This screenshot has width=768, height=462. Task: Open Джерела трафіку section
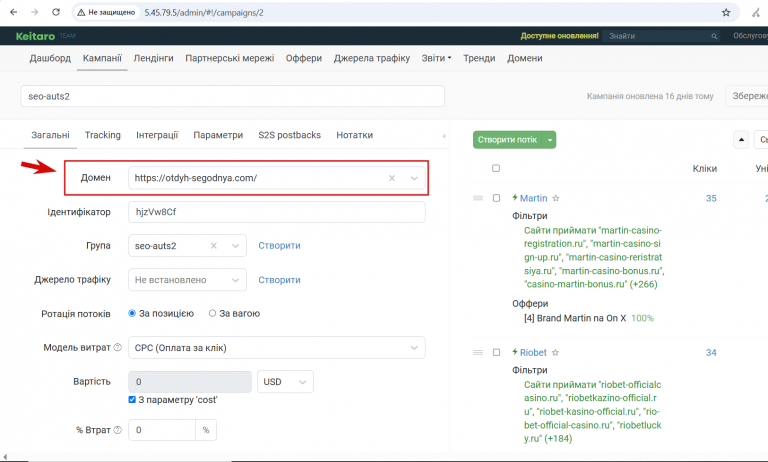(372, 58)
